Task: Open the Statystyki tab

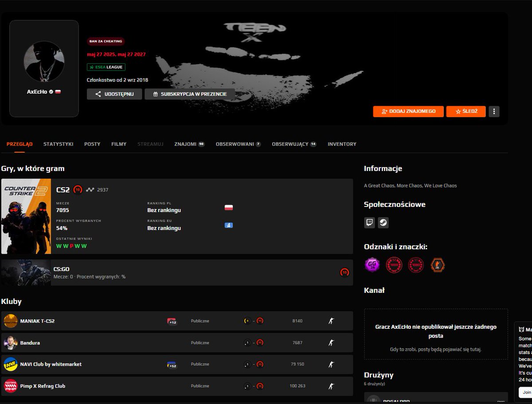Action: tap(58, 144)
